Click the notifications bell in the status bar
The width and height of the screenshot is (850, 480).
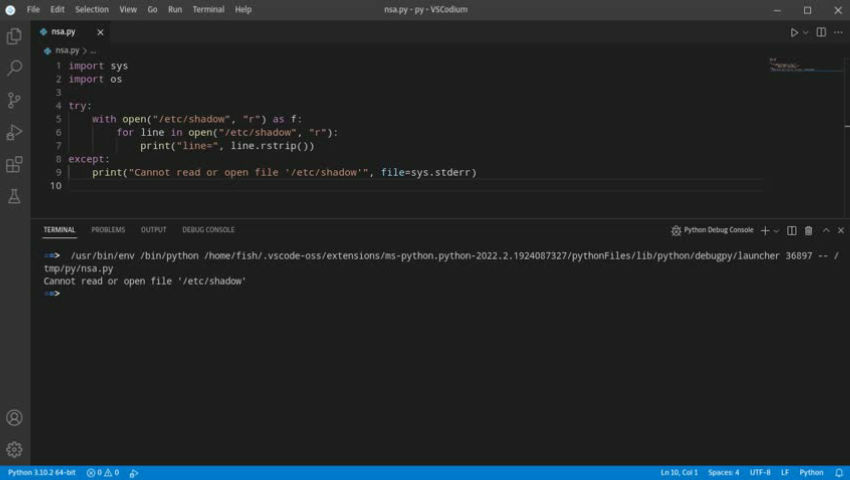point(839,473)
